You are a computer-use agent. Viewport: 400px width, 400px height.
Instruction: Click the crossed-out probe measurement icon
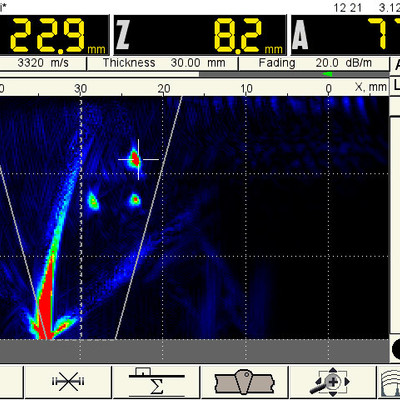coord(68,382)
